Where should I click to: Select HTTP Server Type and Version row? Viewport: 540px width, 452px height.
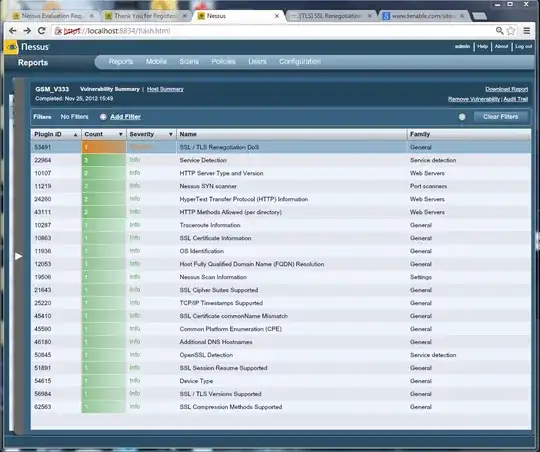coord(281,173)
